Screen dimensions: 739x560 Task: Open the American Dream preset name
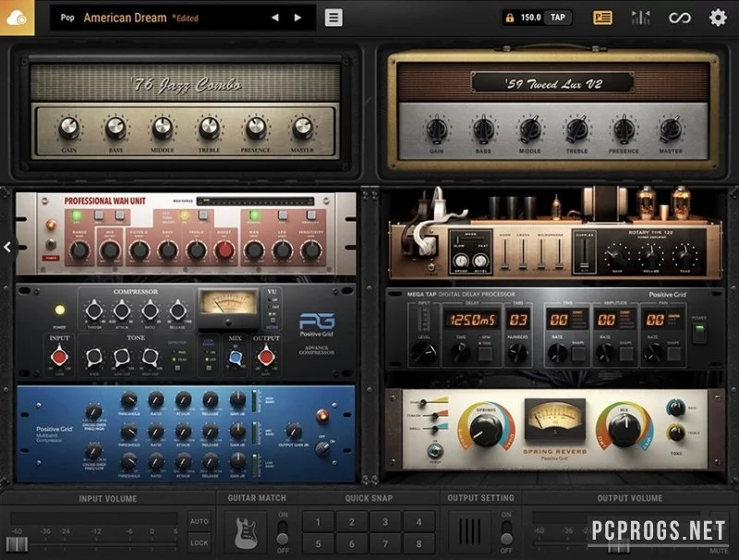[x=125, y=18]
